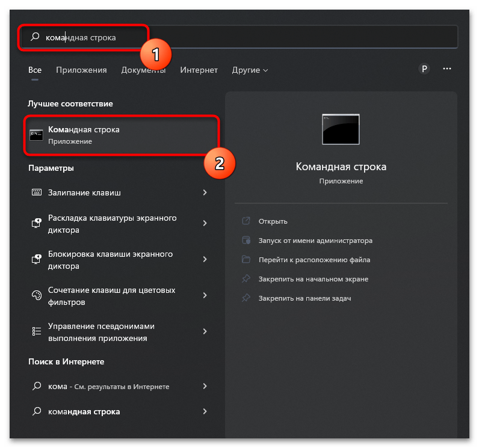Screen dimensions: 479x448
Task: Click search icon beside web result 'командная строка'
Action: pyautogui.click(x=37, y=411)
